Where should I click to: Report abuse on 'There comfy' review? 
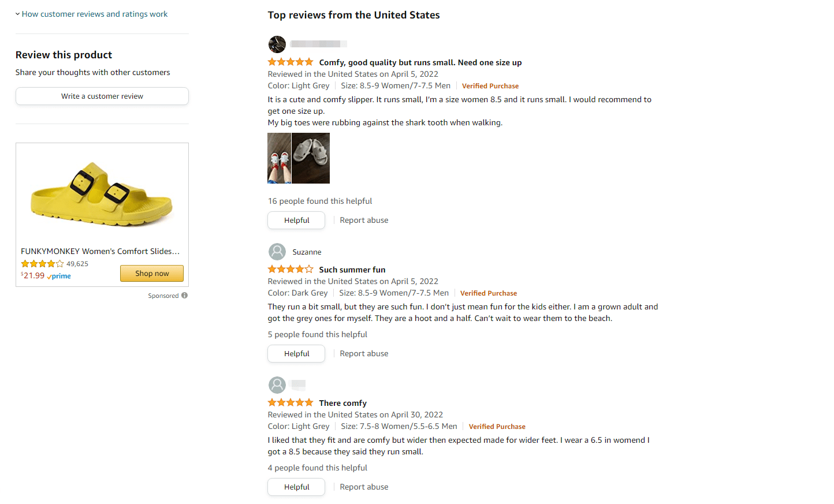click(x=364, y=487)
